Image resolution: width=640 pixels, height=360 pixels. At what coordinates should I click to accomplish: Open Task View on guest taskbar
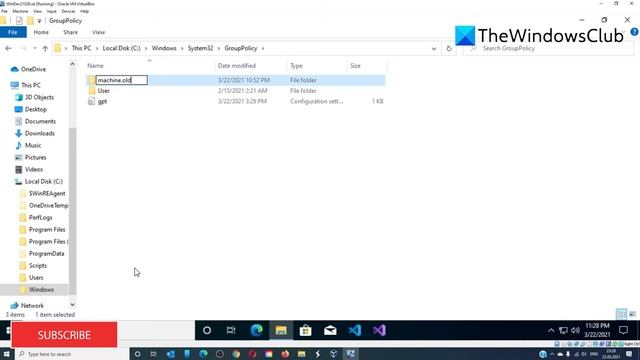[x=231, y=331]
